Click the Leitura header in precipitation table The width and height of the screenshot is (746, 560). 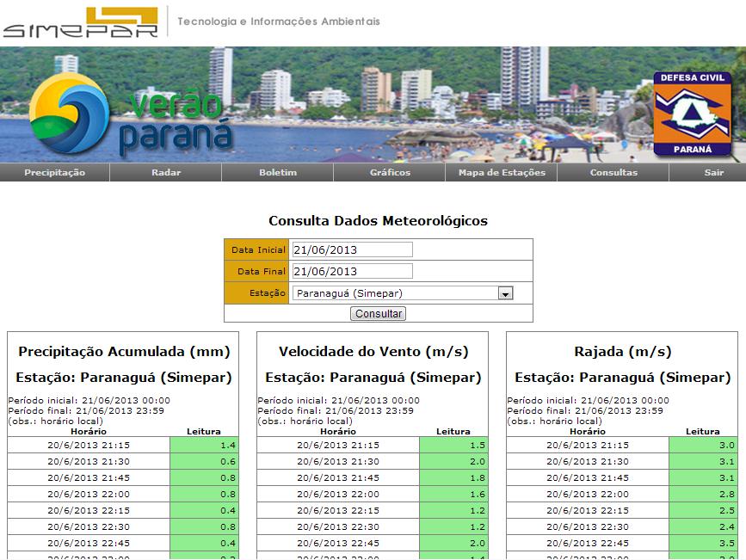204,431
